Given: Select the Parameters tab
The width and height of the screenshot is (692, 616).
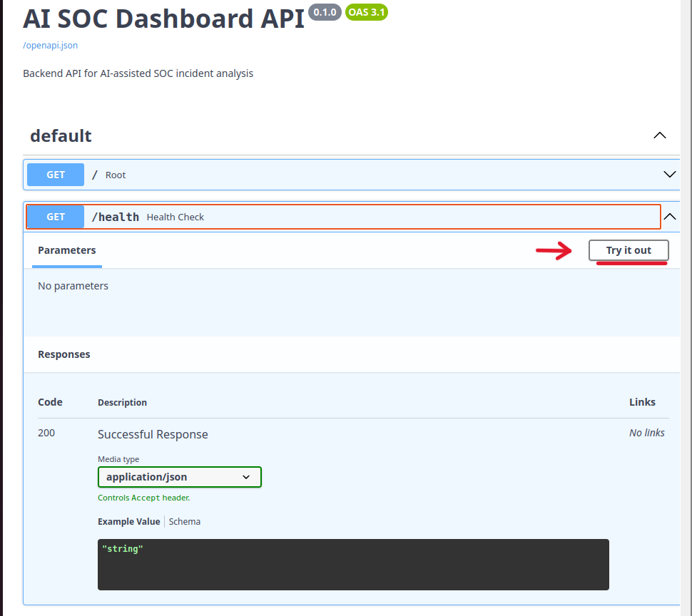Looking at the screenshot, I should point(66,250).
